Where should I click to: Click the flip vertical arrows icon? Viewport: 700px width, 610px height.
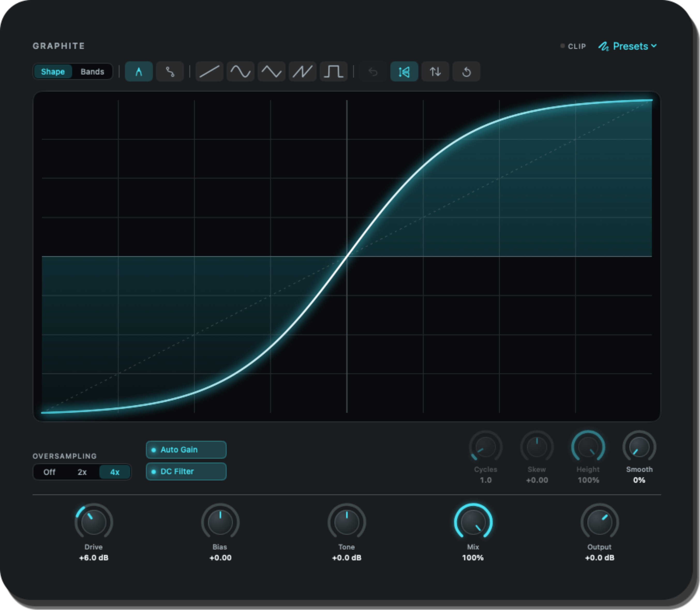(435, 72)
